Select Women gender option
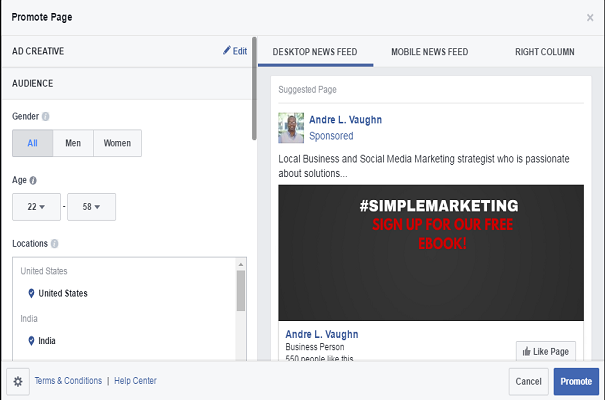The image size is (605, 400). coord(117,143)
